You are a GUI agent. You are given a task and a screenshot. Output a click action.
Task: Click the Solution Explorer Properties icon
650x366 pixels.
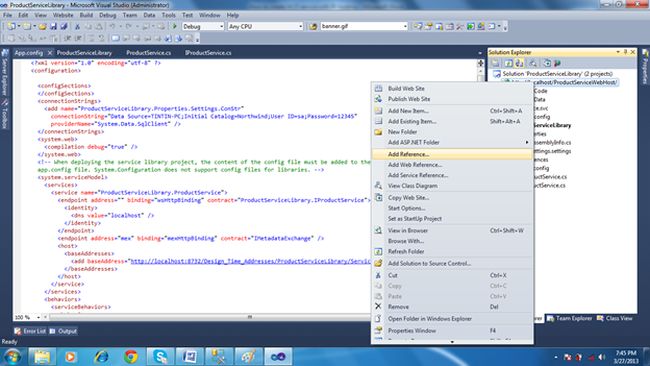(496, 63)
